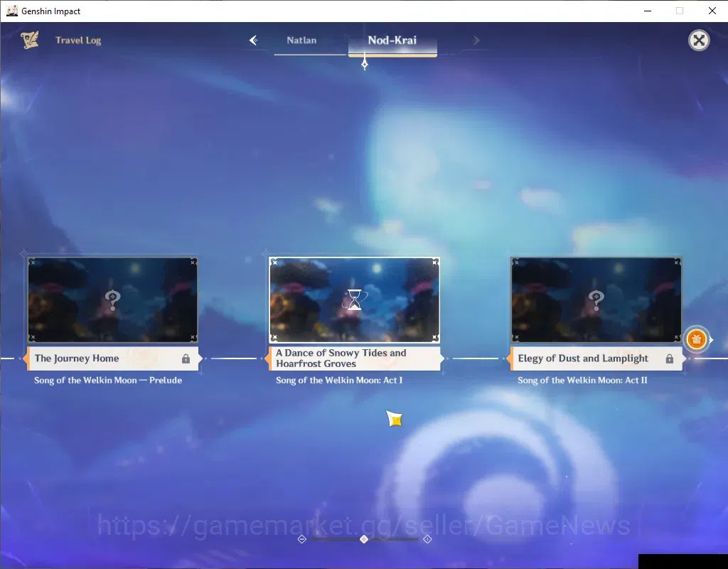Click the arrow beside the gift icon
This screenshot has width=728, height=569.
(x=711, y=339)
